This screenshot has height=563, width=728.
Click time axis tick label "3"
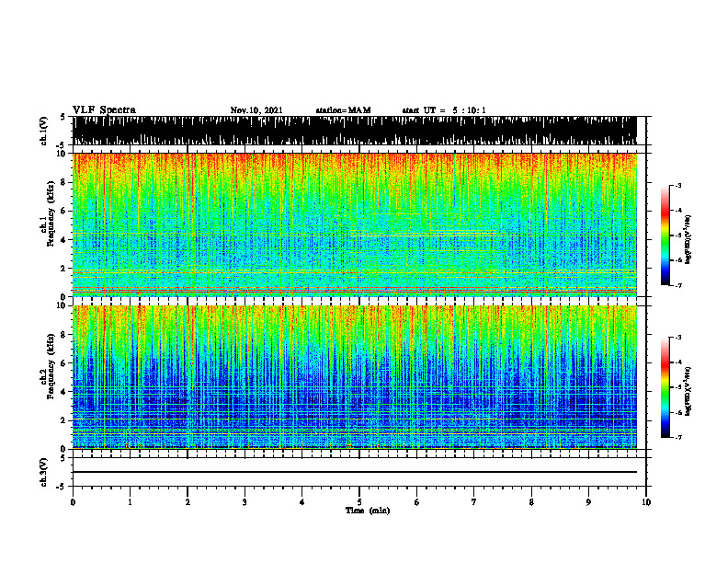pos(245,502)
